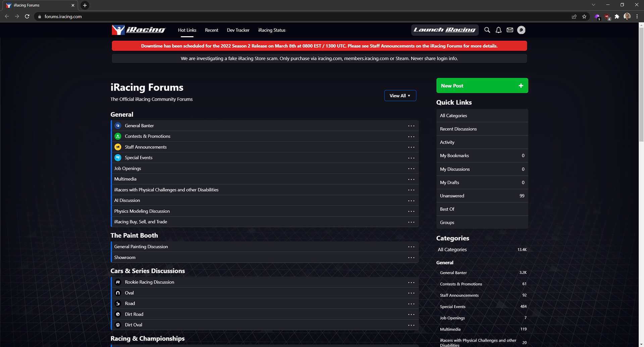Open My Bookmarks quick link
Viewport: 644px width, 347px height.
(482, 156)
